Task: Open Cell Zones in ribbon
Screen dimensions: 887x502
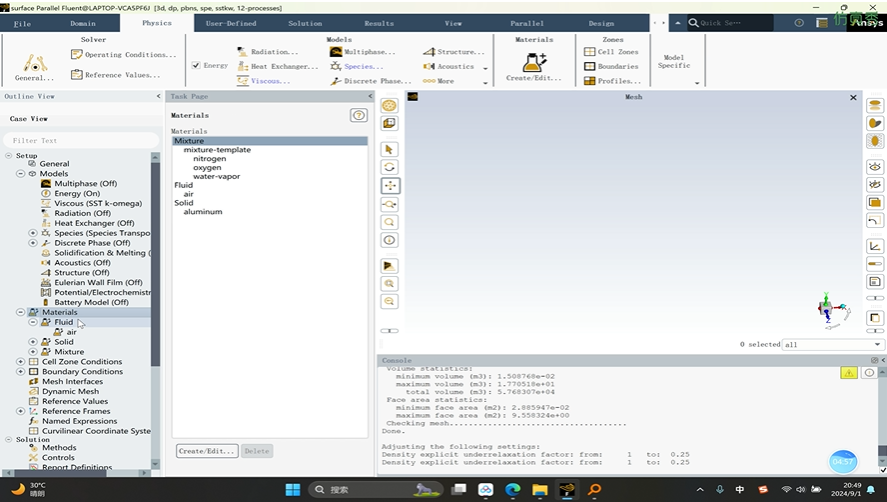Action: (611, 52)
